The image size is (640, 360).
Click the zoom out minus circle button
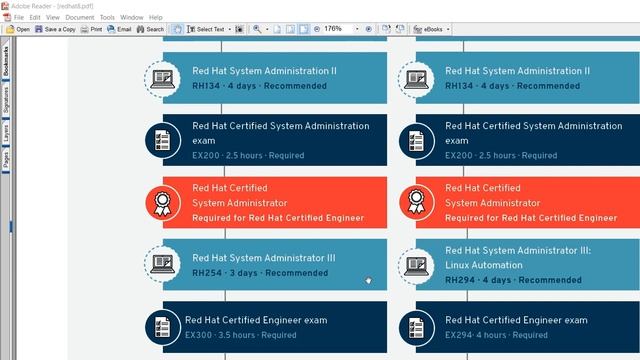click(317, 29)
